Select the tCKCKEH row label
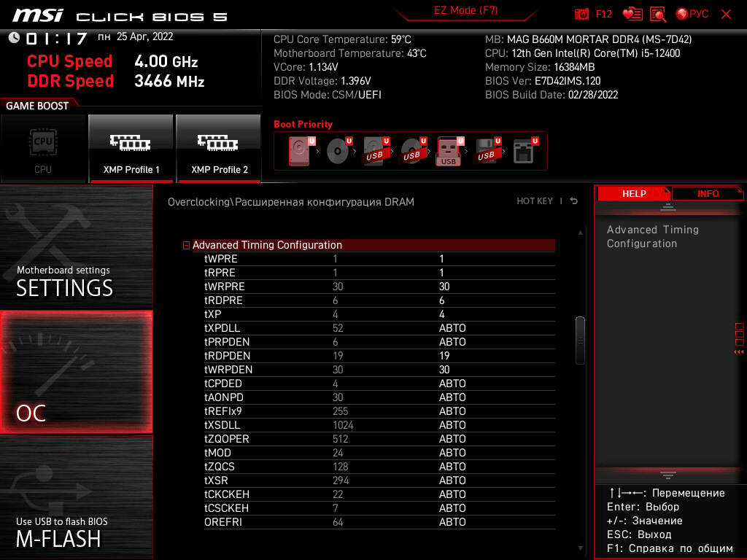 227,494
